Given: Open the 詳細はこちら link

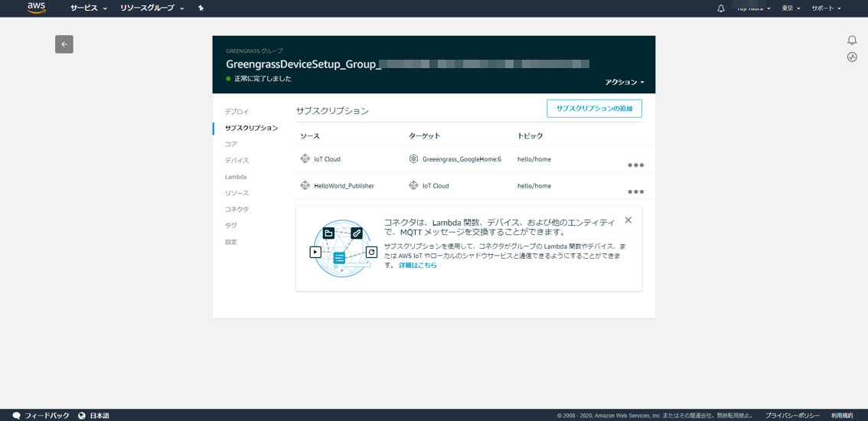Looking at the screenshot, I should click(x=417, y=266).
